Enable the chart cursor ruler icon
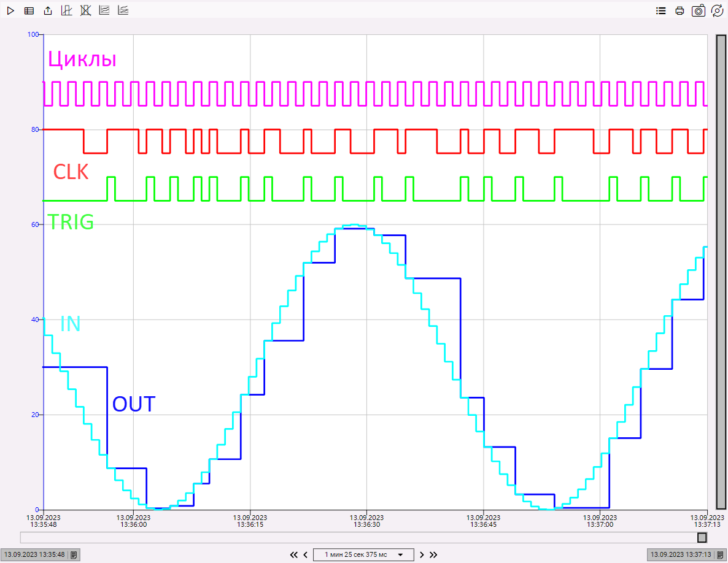Image resolution: width=728 pixels, height=563 pixels. 67,10
